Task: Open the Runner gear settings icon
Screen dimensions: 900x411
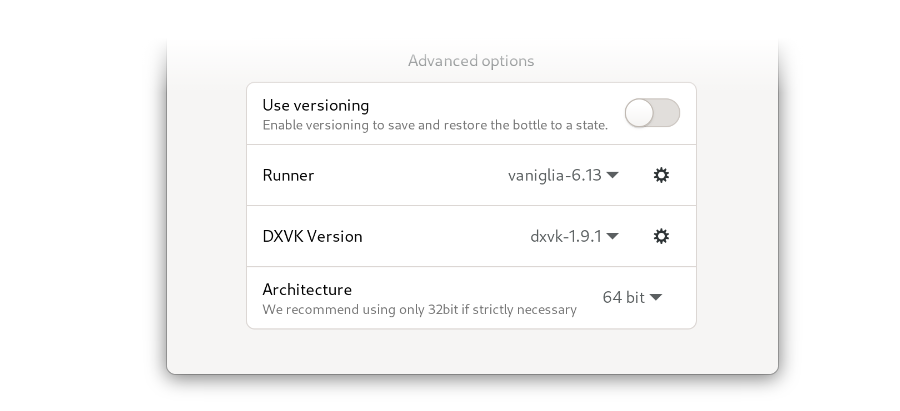Action: (x=661, y=175)
